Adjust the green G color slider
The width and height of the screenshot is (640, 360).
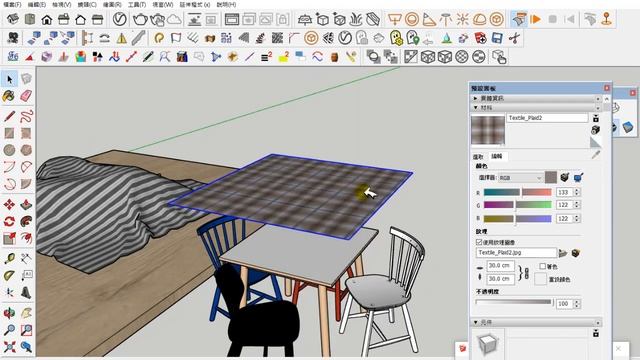[518, 205]
